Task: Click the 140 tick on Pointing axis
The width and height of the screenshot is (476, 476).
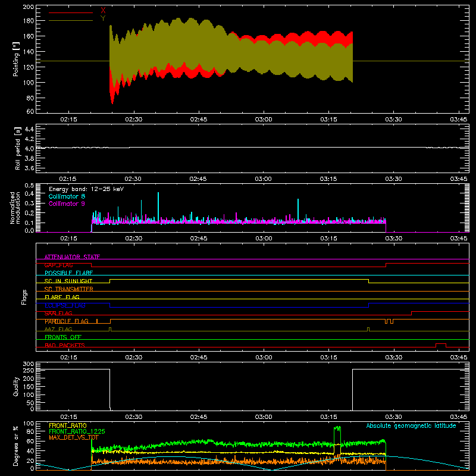Action: (29, 52)
